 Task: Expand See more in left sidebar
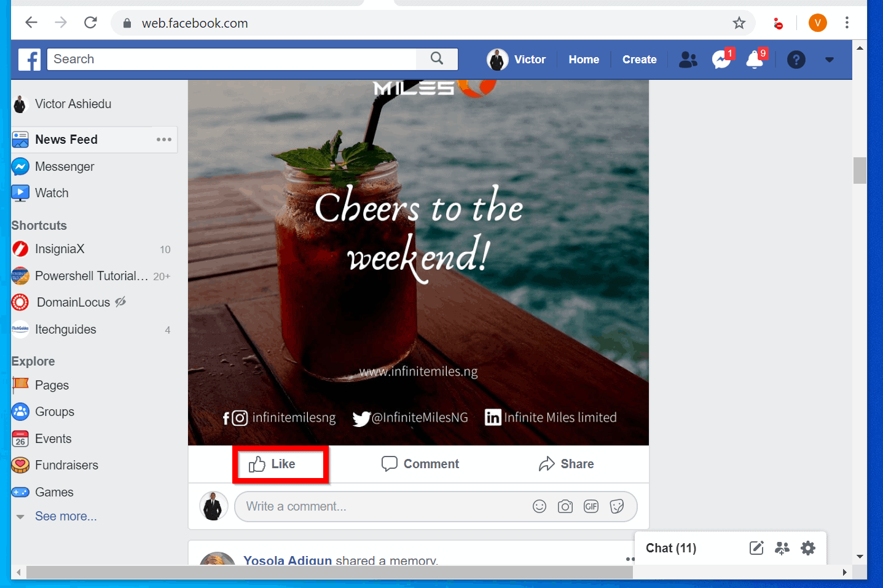click(x=66, y=516)
